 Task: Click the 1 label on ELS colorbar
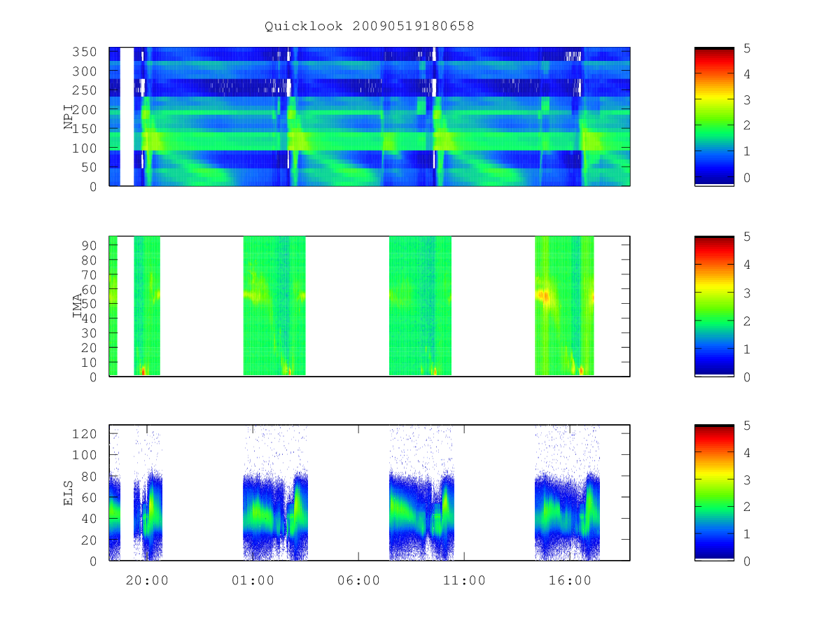748,534
